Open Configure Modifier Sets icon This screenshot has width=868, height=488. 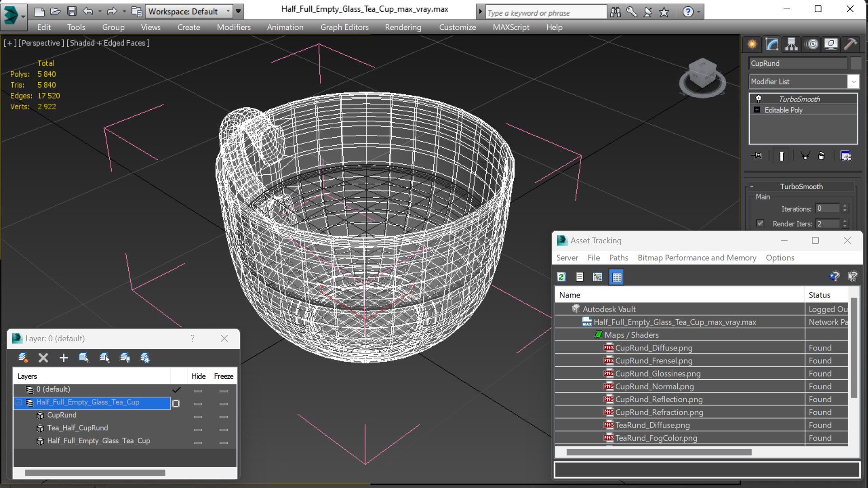(x=845, y=156)
